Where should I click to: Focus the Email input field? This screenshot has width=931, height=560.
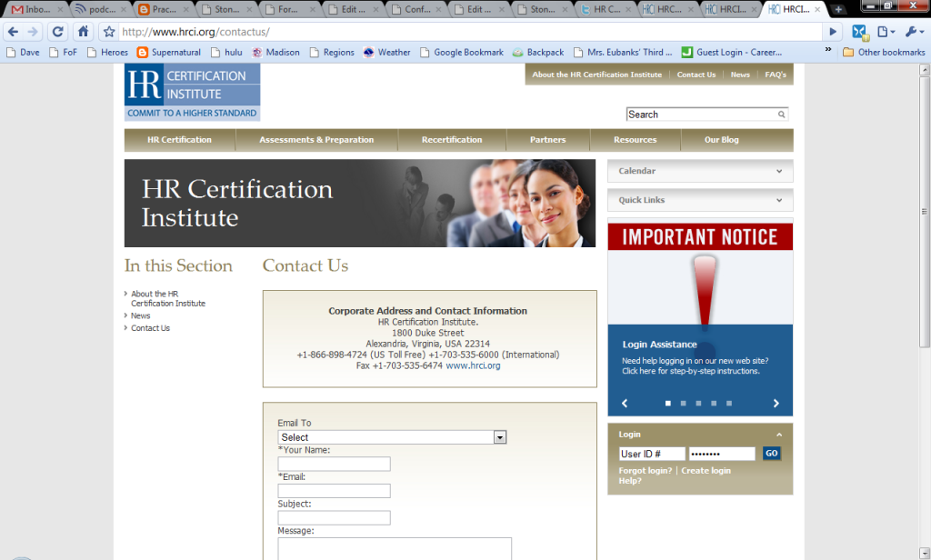point(335,491)
